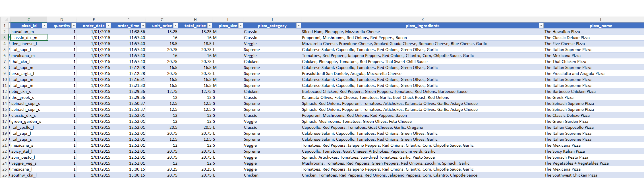Screen dimensions: 644x178
Task: Select column L header
Action: pos(600,20)
